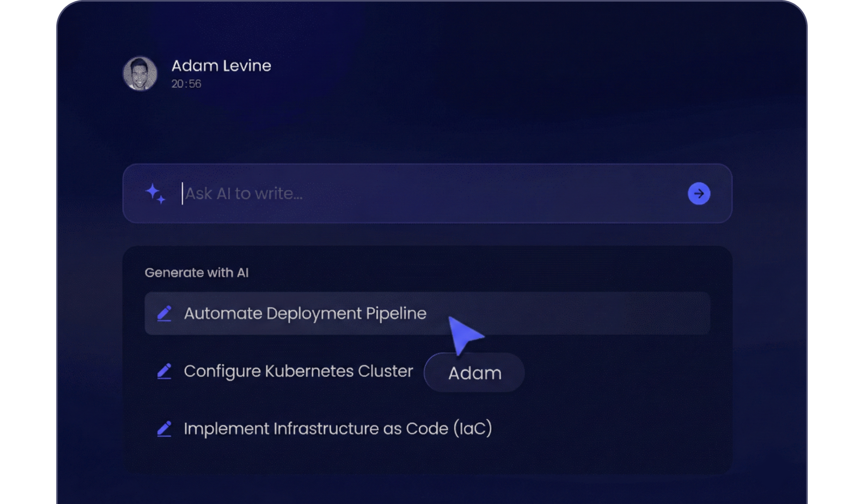Click the sparkle AI icon in prompt bar
The width and height of the screenshot is (864, 504).
pos(155,194)
